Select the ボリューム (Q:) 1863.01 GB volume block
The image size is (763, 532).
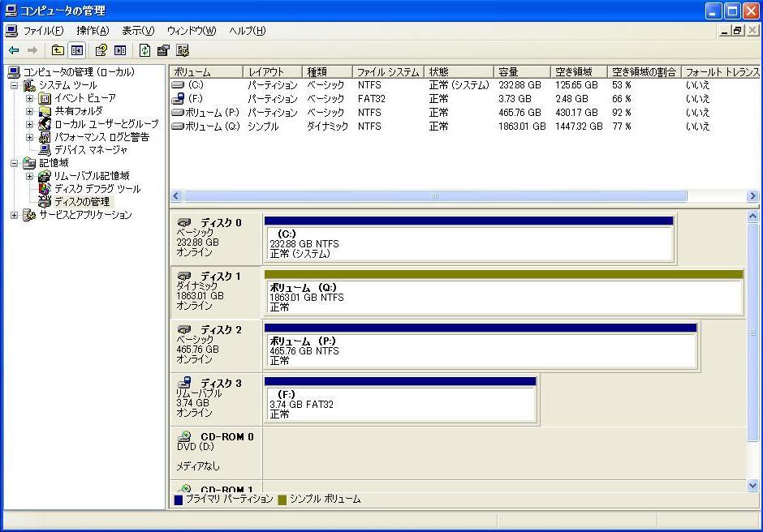(503, 293)
